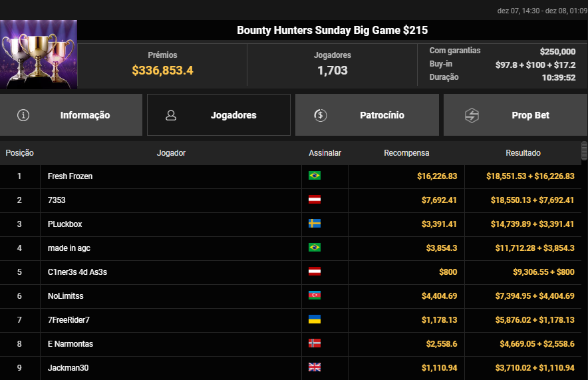Click the $800 bounty value
Screen dimensions: 588x380
(x=448, y=272)
